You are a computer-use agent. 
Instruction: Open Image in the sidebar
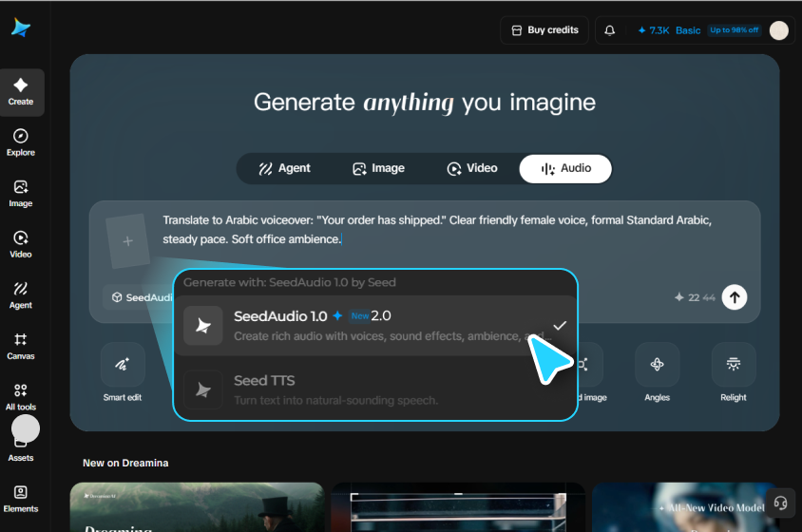pos(21,194)
